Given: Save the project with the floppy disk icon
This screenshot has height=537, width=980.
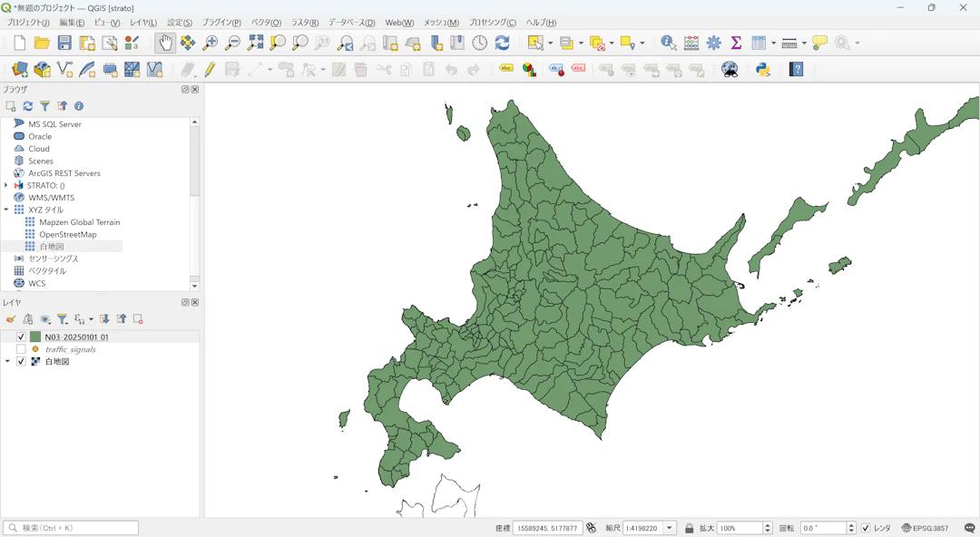Looking at the screenshot, I should (64, 43).
